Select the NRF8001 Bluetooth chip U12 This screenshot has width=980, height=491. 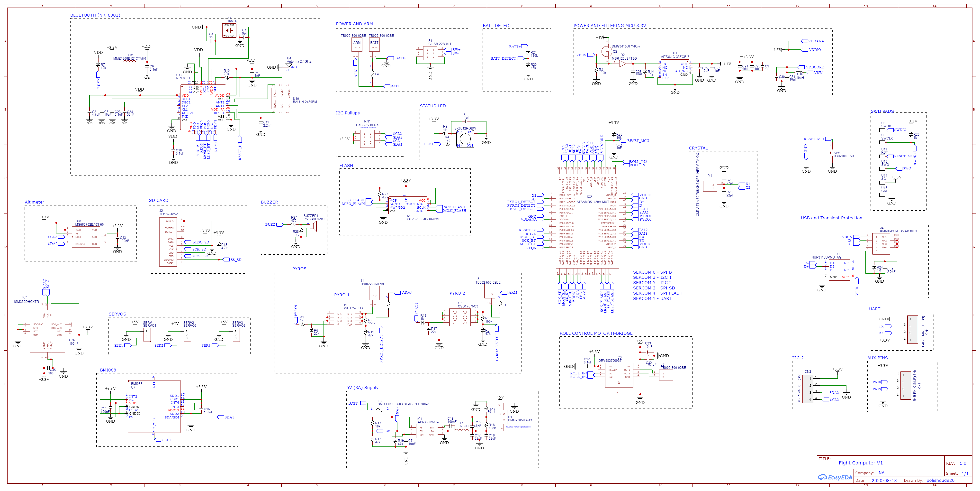tap(203, 107)
